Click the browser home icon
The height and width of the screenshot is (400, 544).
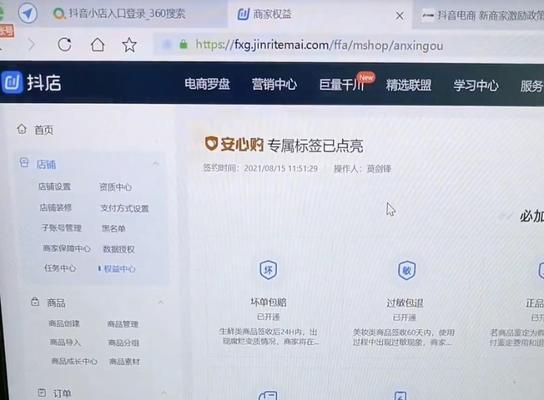click(97, 44)
